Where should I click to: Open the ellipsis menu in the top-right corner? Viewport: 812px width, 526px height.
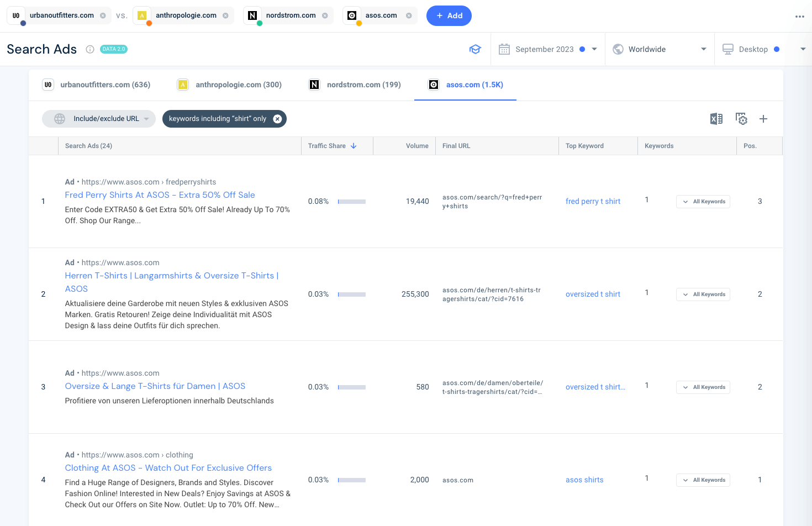click(x=799, y=16)
